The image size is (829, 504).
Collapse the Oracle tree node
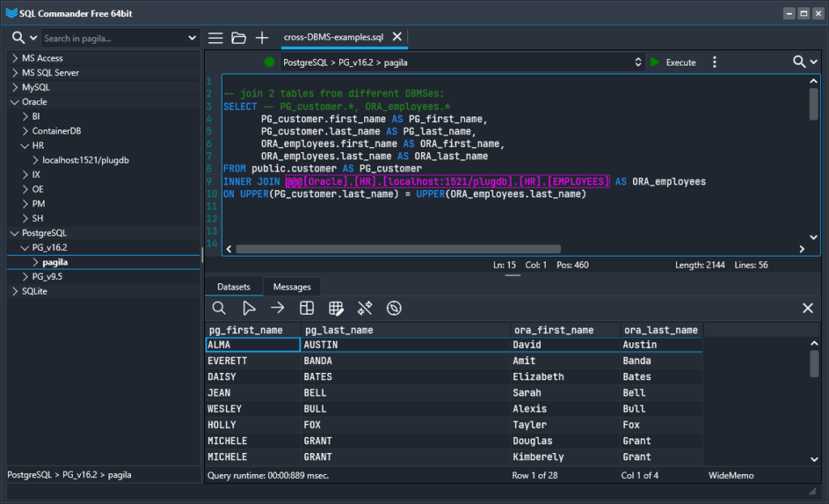pos(14,101)
